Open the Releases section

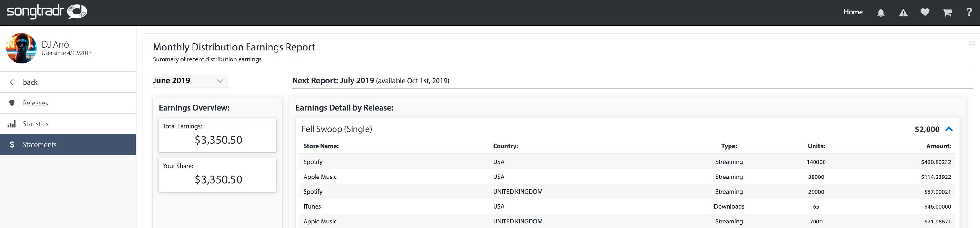[x=68, y=103]
